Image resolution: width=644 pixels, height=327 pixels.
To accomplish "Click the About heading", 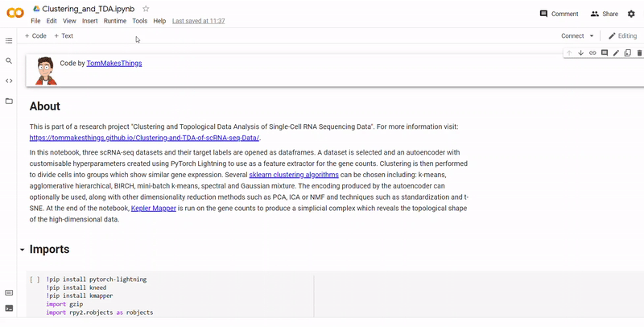I will coord(45,106).
